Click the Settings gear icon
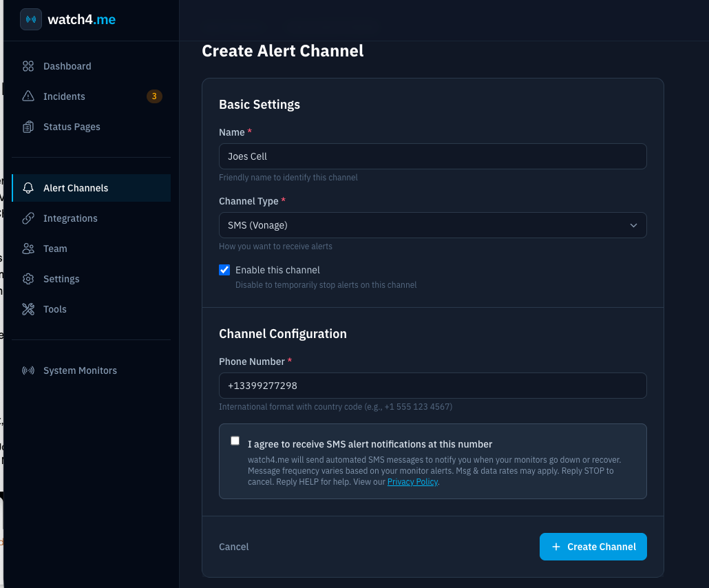The height and width of the screenshot is (588, 709). point(28,279)
